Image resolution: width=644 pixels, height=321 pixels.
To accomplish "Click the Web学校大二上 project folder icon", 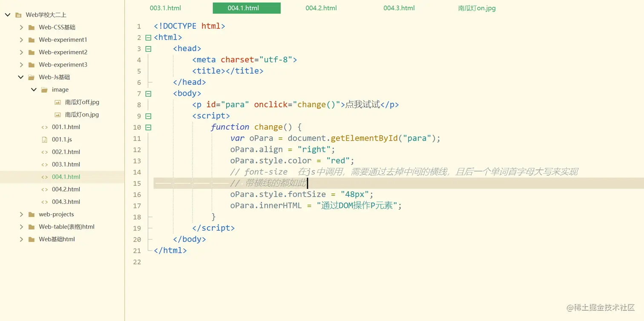I will (18, 15).
